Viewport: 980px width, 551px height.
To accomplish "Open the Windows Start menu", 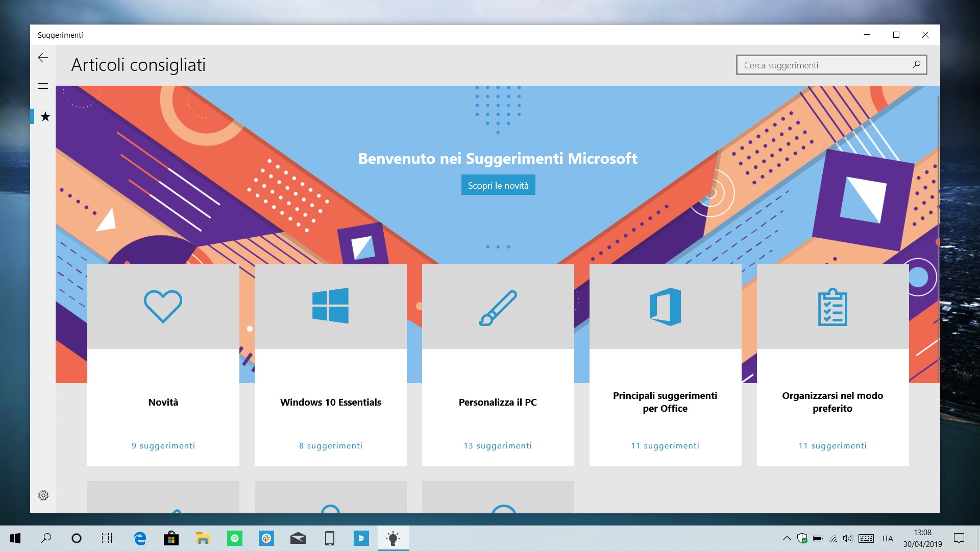I will pyautogui.click(x=15, y=538).
